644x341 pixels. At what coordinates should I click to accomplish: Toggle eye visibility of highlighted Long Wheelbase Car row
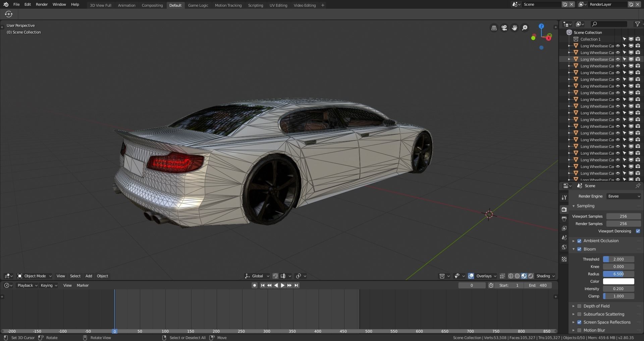618,59
